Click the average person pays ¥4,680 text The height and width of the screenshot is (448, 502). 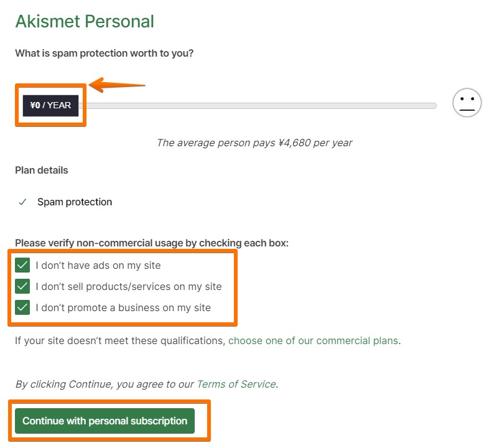(255, 142)
